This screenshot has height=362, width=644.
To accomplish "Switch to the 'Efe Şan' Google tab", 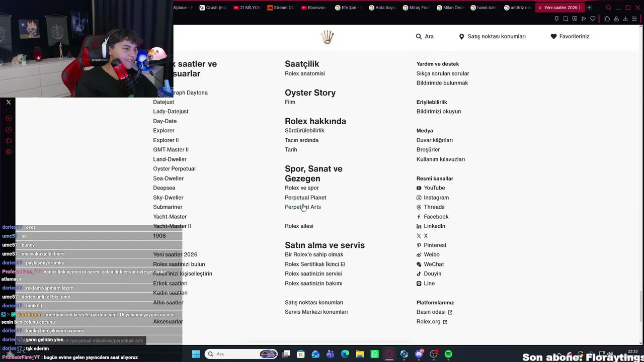I will pos(348,8).
